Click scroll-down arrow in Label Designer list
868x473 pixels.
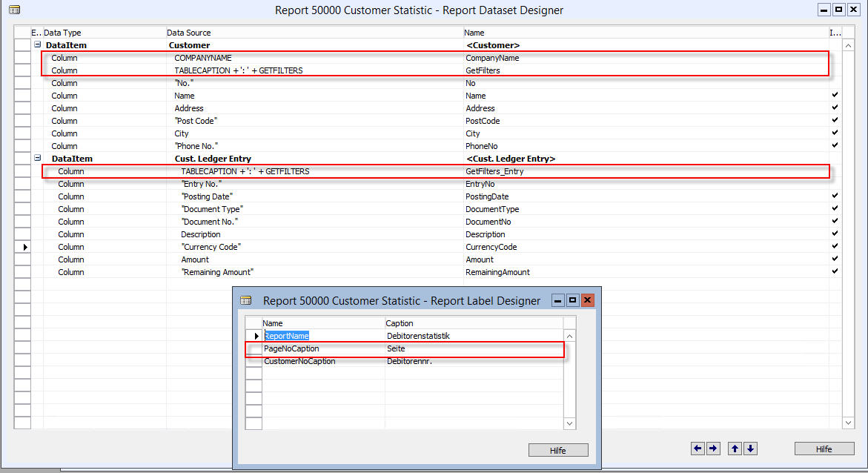pos(569,424)
